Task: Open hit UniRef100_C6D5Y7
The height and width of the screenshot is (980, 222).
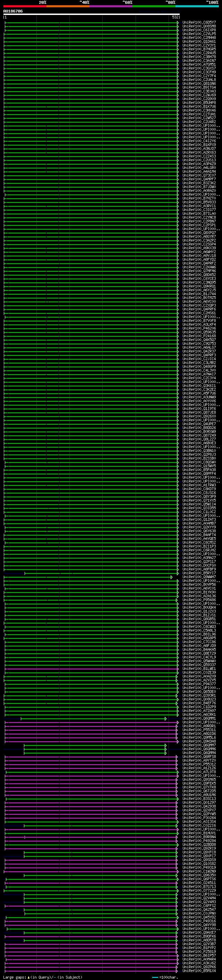Action: point(199,23)
